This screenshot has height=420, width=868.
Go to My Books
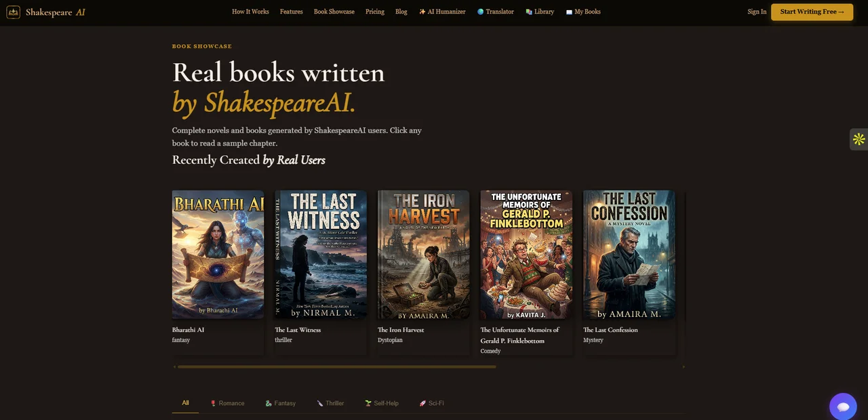click(583, 12)
